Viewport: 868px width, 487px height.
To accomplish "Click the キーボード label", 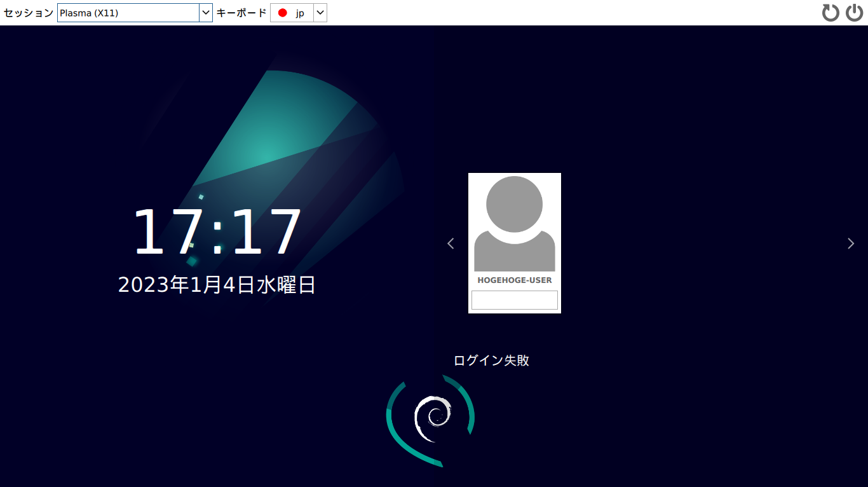I will pyautogui.click(x=241, y=13).
